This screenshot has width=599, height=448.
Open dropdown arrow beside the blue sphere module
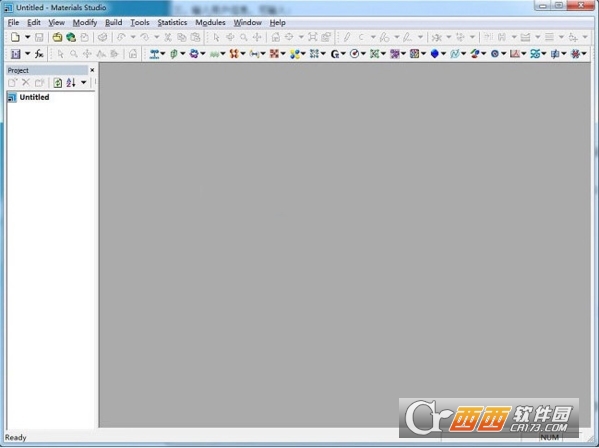click(x=444, y=54)
